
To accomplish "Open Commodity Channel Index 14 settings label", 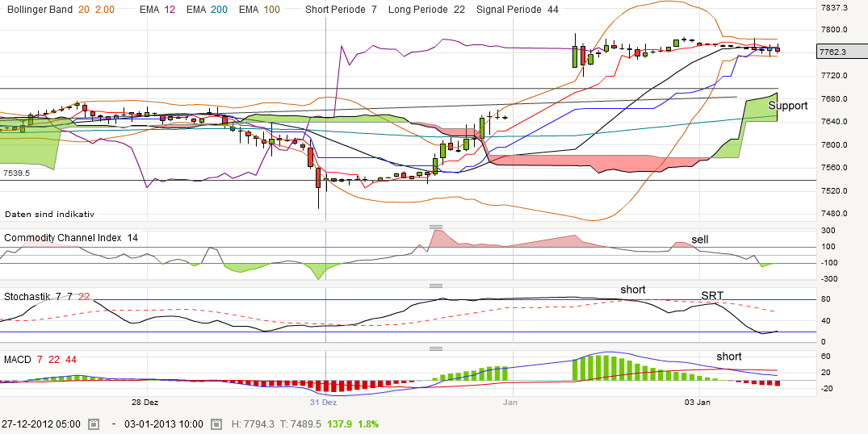I will (71, 237).
